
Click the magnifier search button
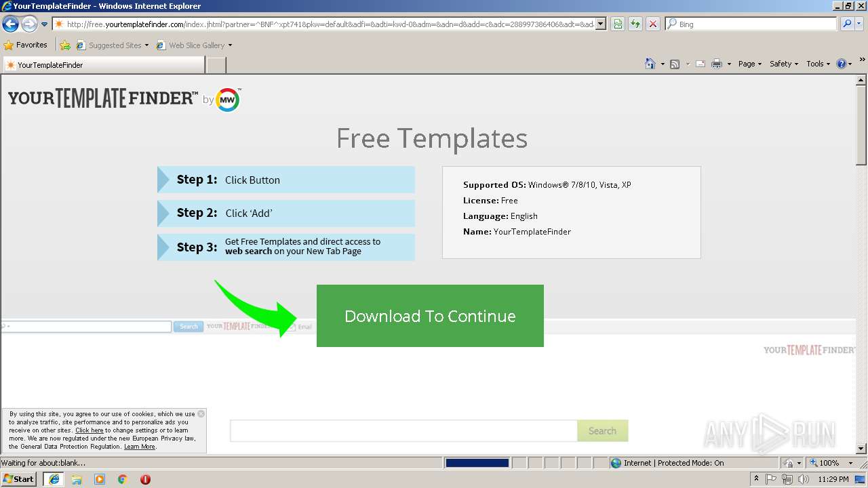(x=846, y=24)
